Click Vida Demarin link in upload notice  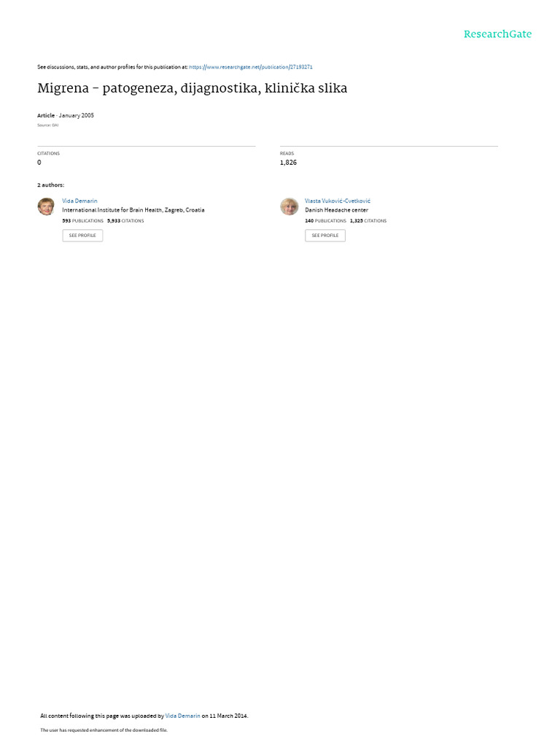point(182,716)
